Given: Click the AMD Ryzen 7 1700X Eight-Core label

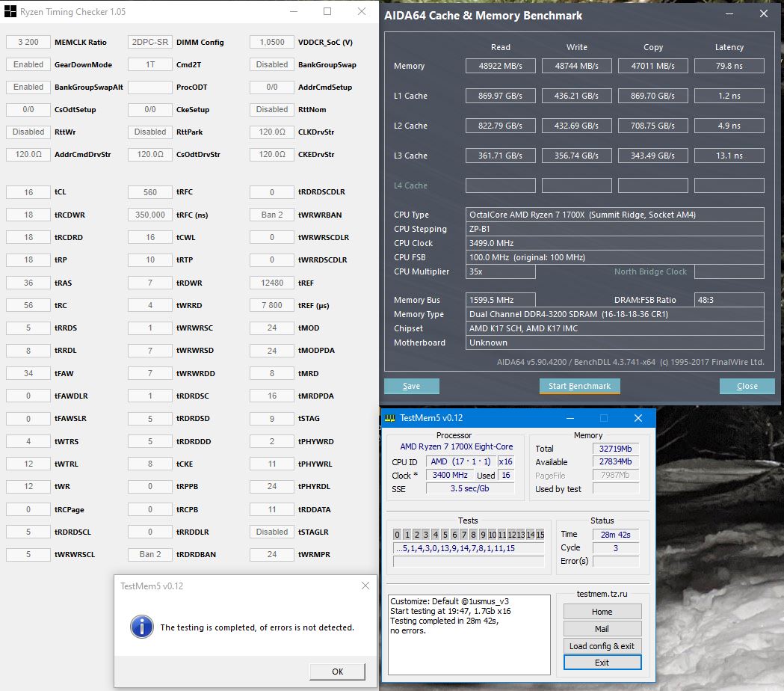Looking at the screenshot, I should pos(457,446).
